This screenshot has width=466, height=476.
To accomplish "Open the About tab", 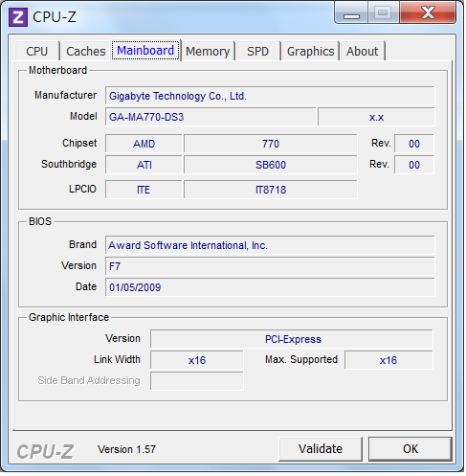I will (363, 51).
